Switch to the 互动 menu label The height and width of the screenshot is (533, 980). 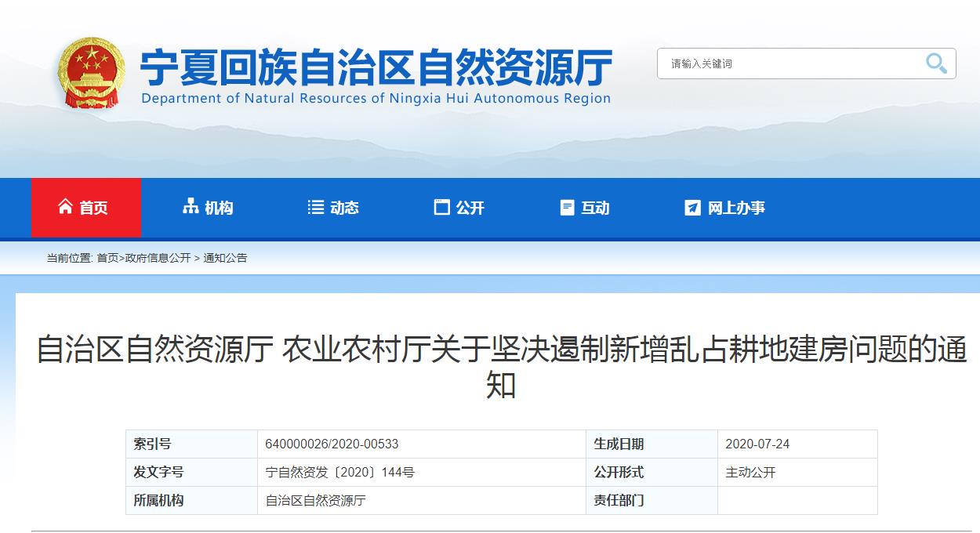tap(595, 208)
